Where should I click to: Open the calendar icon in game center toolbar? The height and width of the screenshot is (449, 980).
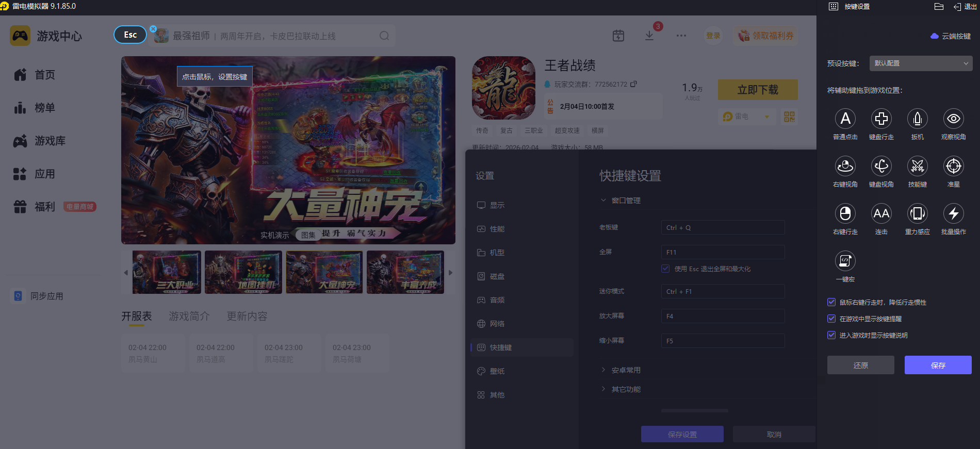pos(618,36)
